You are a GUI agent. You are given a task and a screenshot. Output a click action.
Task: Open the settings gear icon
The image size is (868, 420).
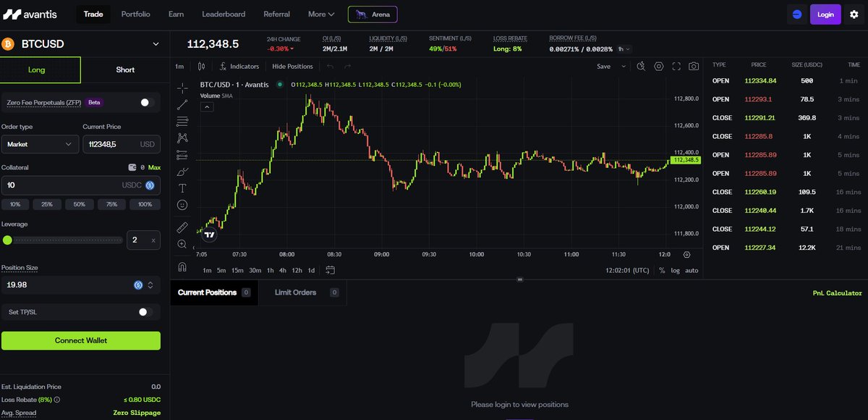(854, 14)
